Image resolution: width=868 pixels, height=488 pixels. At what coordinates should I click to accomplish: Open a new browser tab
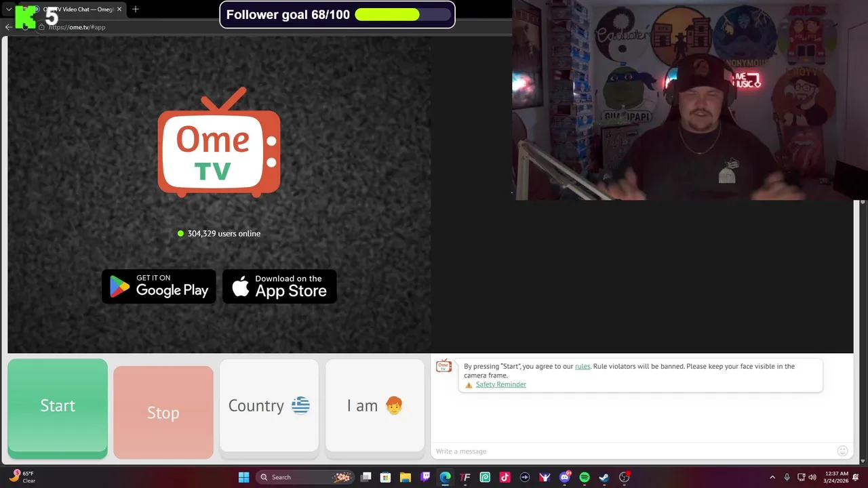pyautogui.click(x=136, y=9)
